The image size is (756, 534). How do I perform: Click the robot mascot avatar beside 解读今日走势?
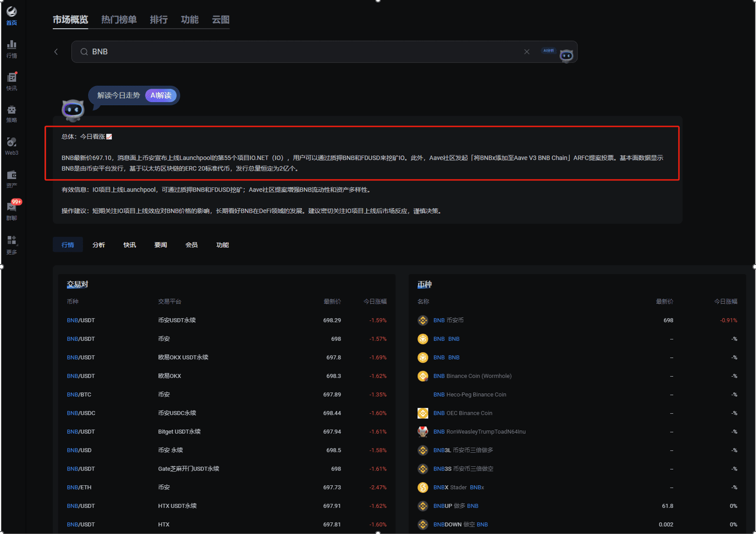click(x=73, y=111)
